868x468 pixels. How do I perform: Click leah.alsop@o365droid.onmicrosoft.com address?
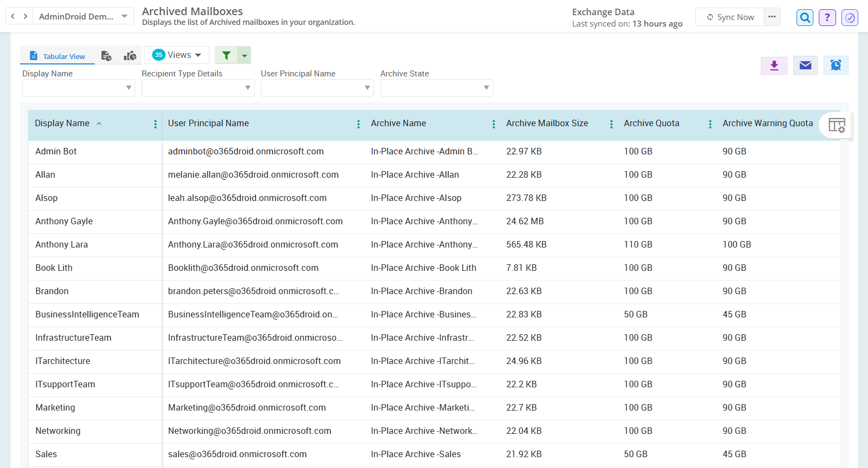[247, 198]
